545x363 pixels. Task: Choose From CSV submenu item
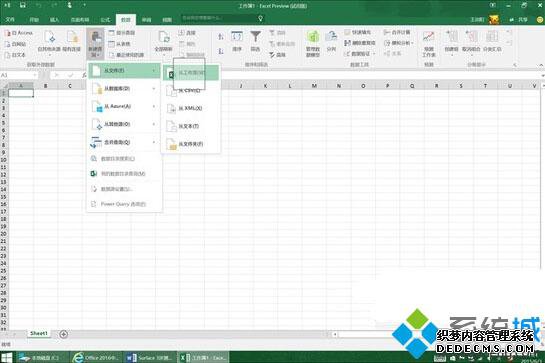(x=191, y=90)
